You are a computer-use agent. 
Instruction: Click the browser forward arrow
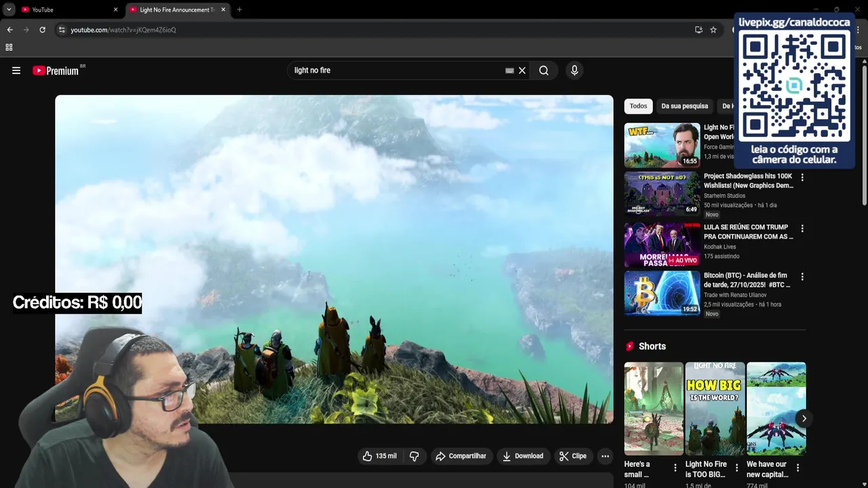click(26, 30)
